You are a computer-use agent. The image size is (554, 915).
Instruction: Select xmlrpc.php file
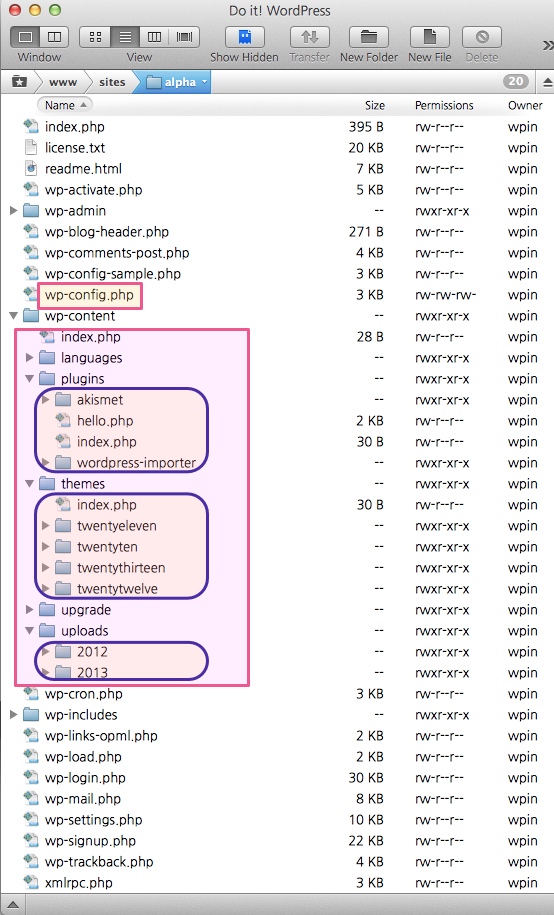coord(78,883)
